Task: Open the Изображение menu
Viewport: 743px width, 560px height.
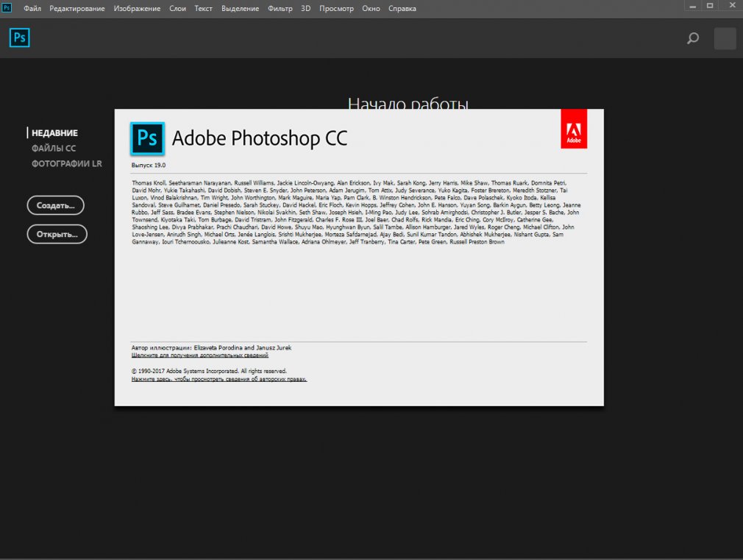Action: point(137,9)
